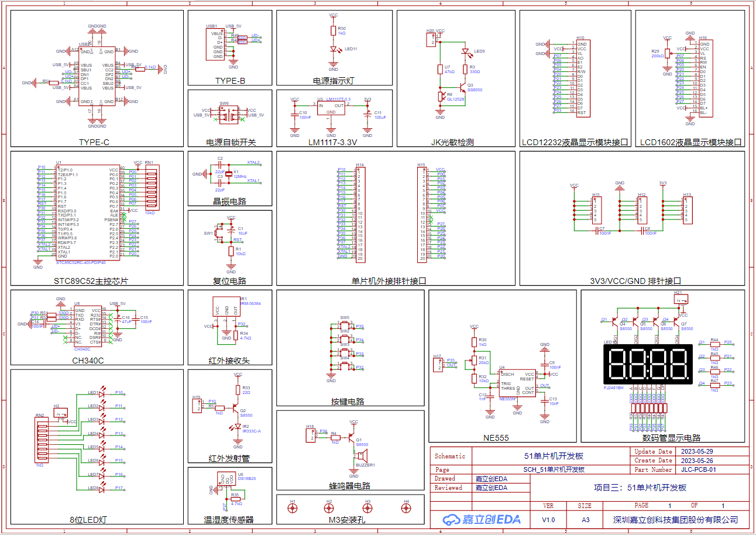Select mounting hole H2
The height and width of the screenshot is (535, 756).
point(329,509)
